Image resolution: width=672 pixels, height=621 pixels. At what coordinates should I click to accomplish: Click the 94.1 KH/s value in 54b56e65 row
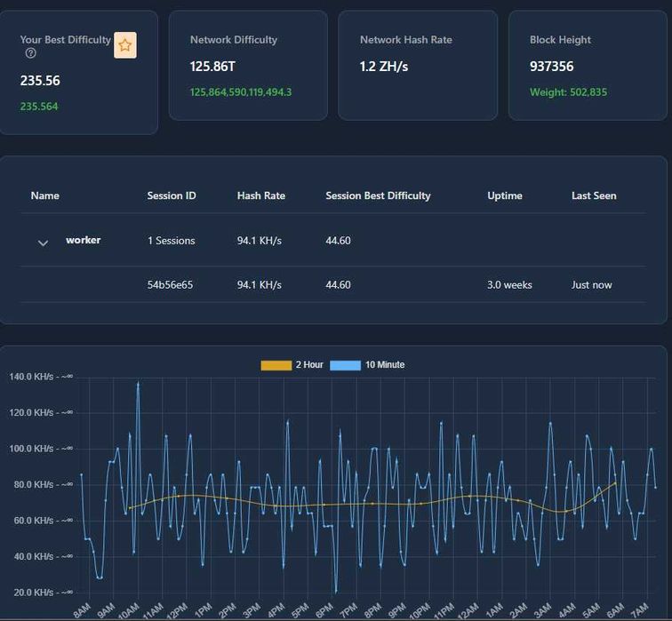click(x=260, y=285)
